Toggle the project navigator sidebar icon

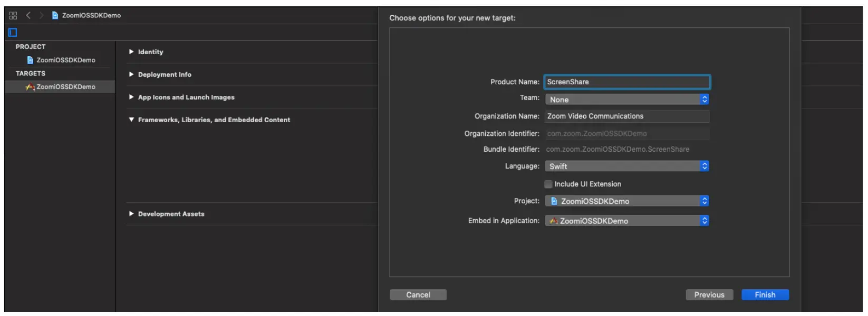pos(13,33)
